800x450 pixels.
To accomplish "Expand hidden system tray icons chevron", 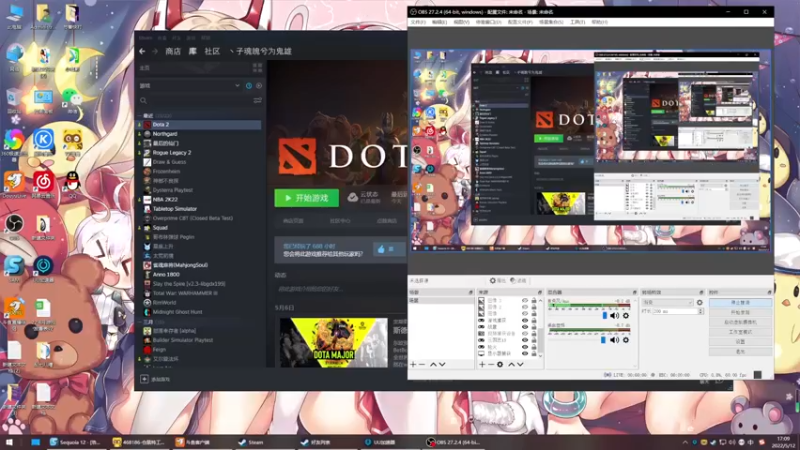I will click(x=685, y=442).
